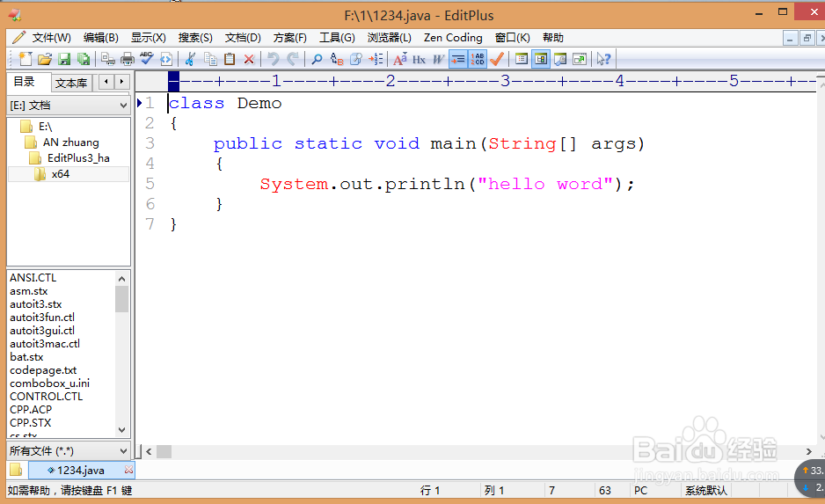Viewport: 825px width, 504px height.
Task: Click the Redo arrow icon
Action: point(293,59)
